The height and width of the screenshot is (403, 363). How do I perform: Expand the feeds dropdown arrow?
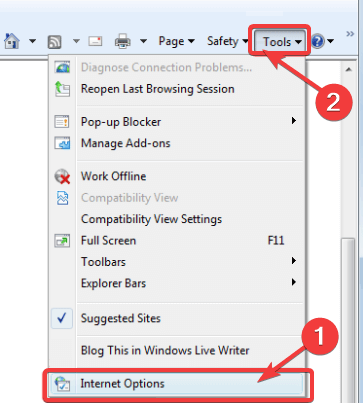click(76, 41)
